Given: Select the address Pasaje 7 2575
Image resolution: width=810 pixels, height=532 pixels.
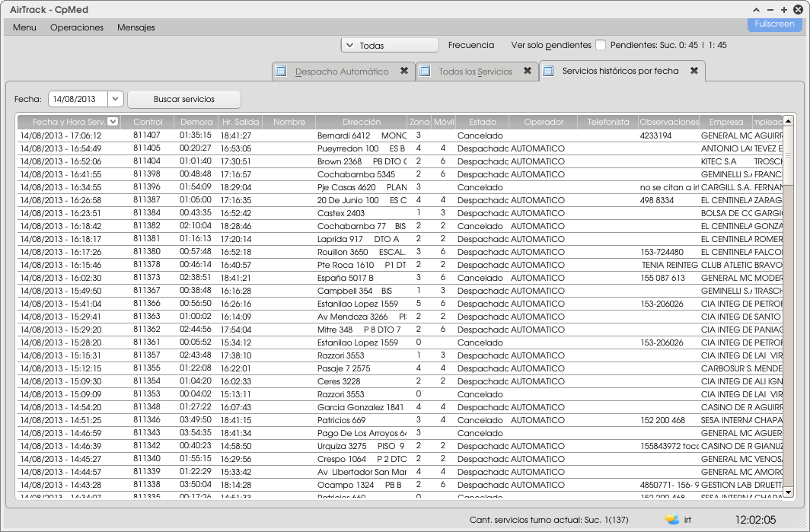Looking at the screenshot, I should tap(343, 368).
